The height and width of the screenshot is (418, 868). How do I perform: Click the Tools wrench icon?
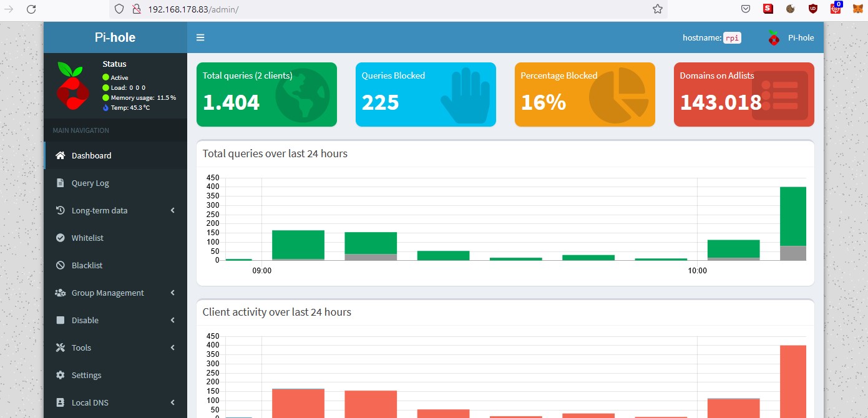click(61, 348)
